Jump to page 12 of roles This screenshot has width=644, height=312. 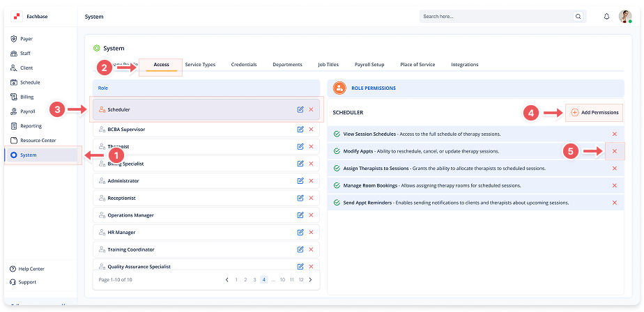click(301, 279)
